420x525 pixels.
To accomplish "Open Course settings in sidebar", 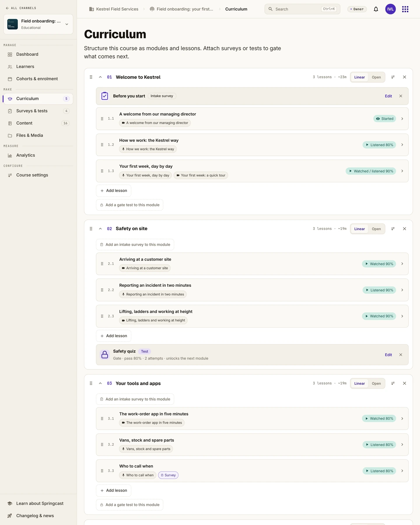I will point(38,175).
